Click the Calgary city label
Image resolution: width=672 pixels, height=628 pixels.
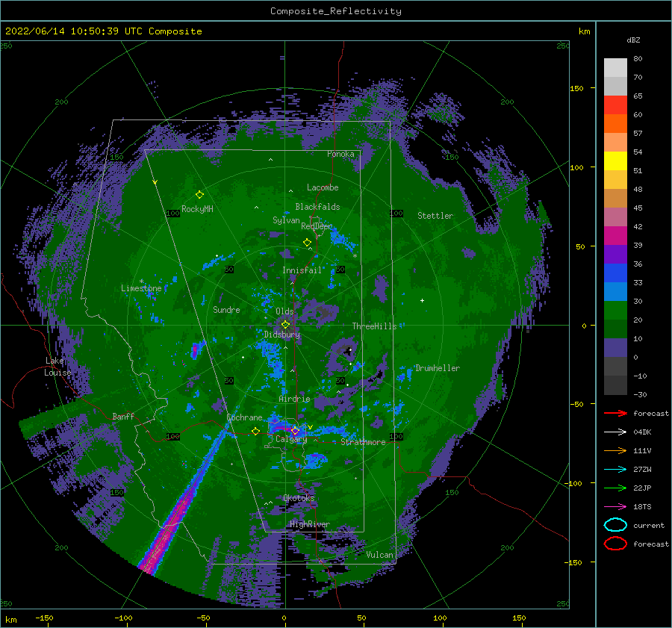pos(291,439)
